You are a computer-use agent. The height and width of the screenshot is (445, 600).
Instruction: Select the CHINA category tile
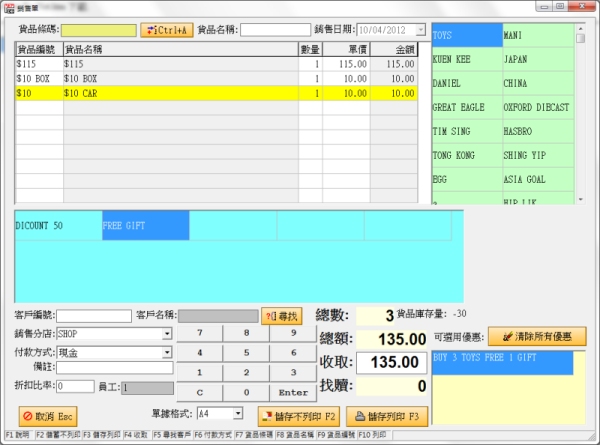coord(538,83)
